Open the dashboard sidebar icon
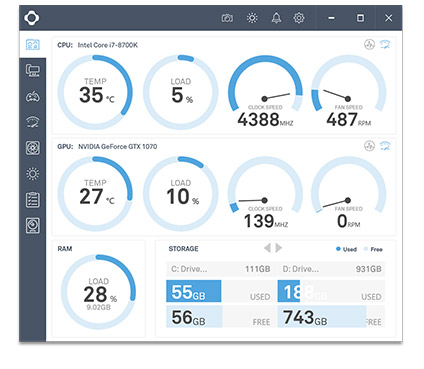Screen dimensions: 424x369 (x=33, y=44)
